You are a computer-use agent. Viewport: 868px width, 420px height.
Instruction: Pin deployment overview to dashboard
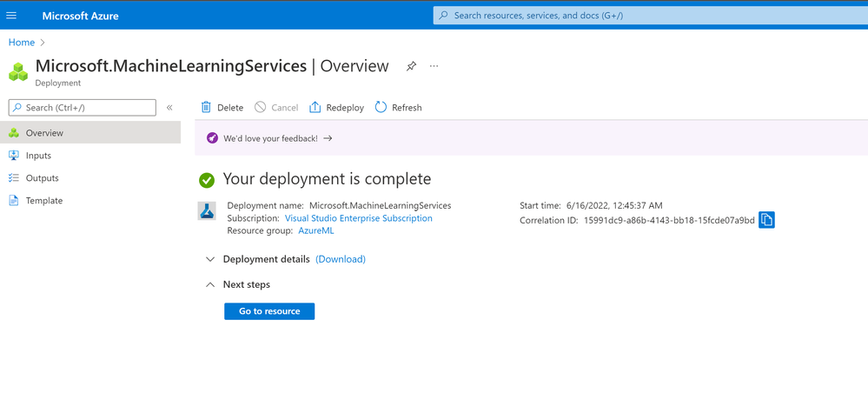click(411, 66)
